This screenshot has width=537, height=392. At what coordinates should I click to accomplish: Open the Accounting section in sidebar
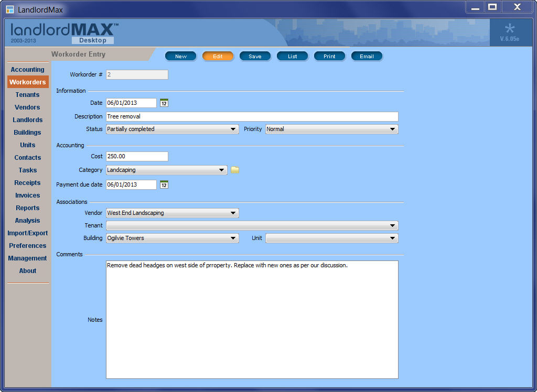27,70
